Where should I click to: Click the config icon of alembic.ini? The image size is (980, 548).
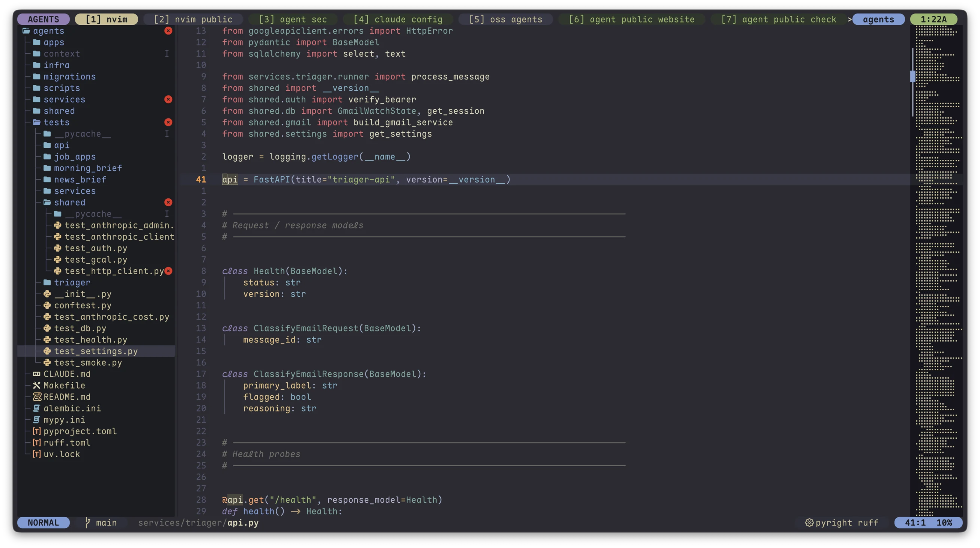[x=36, y=408]
